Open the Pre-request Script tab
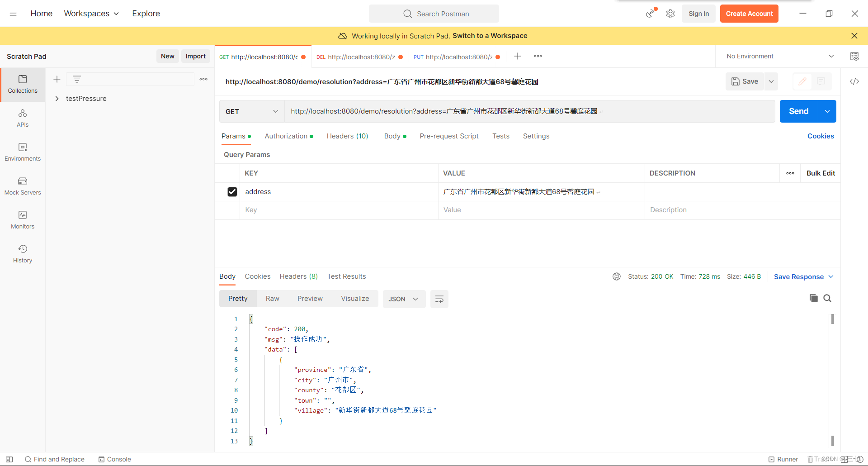 click(449, 136)
